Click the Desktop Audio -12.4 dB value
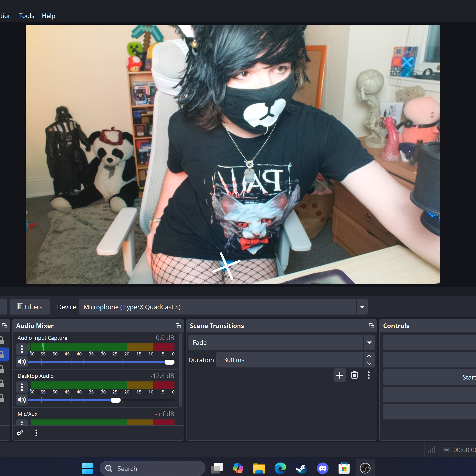This screenshot has width=476, height=476. point(162,376)
